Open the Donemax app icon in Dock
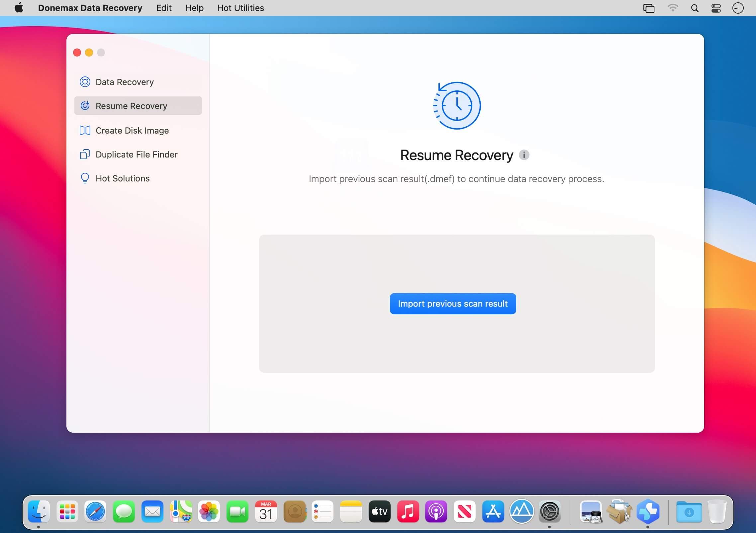This screenshot has width=756, height=533. [x=647, y=511]
